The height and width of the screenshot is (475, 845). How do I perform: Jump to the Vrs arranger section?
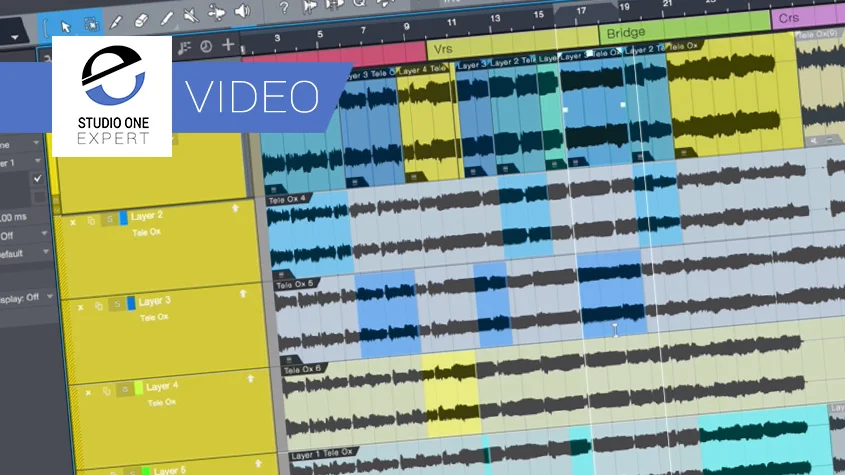pyautogui.click(x=512, y=44)
